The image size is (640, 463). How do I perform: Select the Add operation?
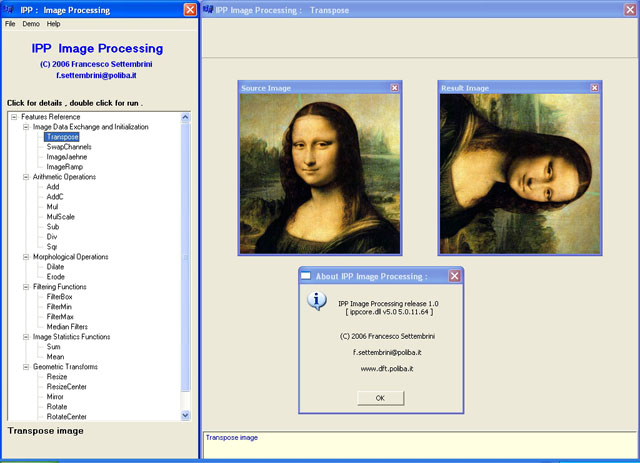click(53, 187)
